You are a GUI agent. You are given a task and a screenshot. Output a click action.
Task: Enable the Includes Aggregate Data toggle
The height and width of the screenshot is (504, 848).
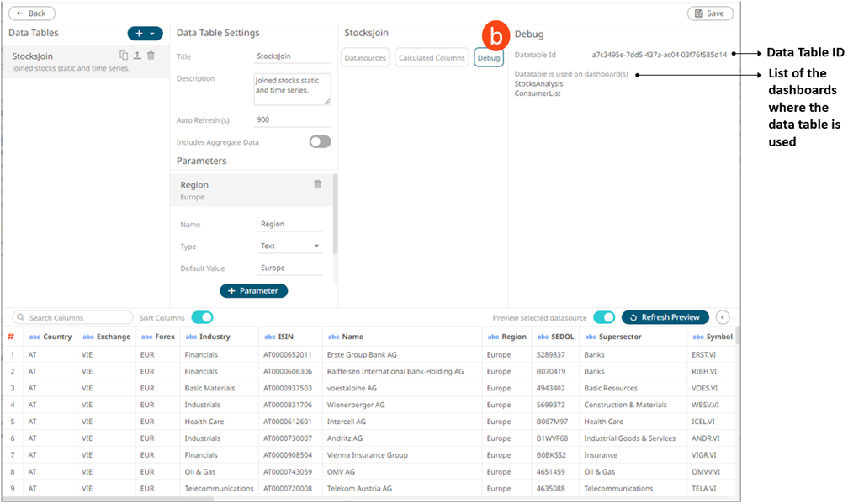click(x=320, y=142)
